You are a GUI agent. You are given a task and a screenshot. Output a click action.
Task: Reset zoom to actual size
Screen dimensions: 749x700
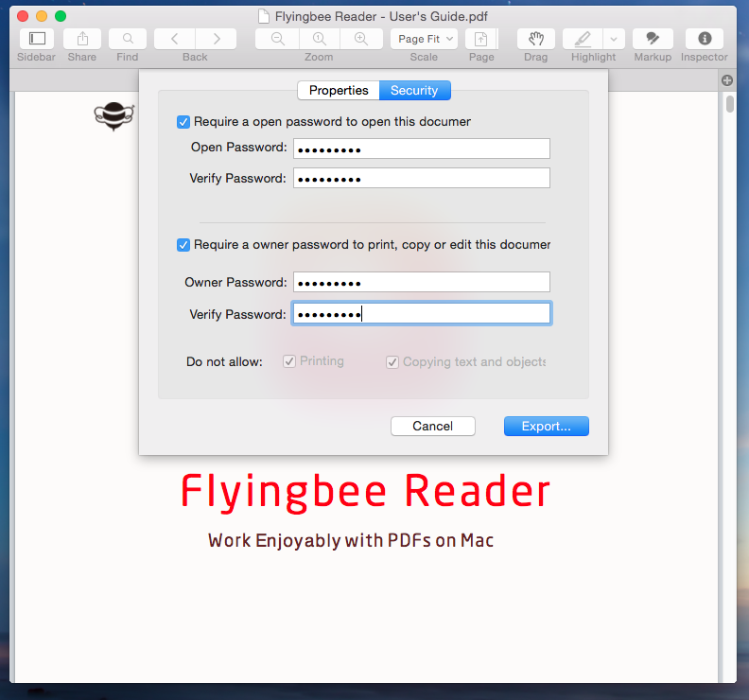[320, 39]
